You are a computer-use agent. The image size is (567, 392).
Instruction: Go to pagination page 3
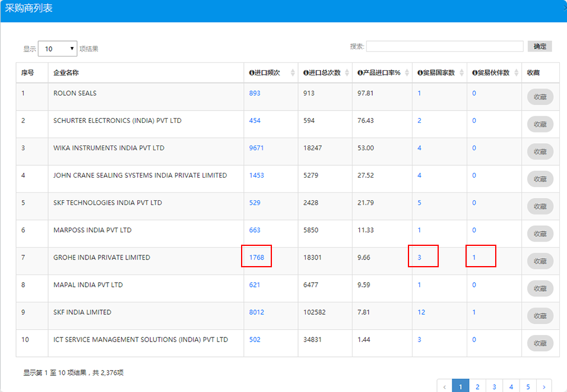coord(495,387)
